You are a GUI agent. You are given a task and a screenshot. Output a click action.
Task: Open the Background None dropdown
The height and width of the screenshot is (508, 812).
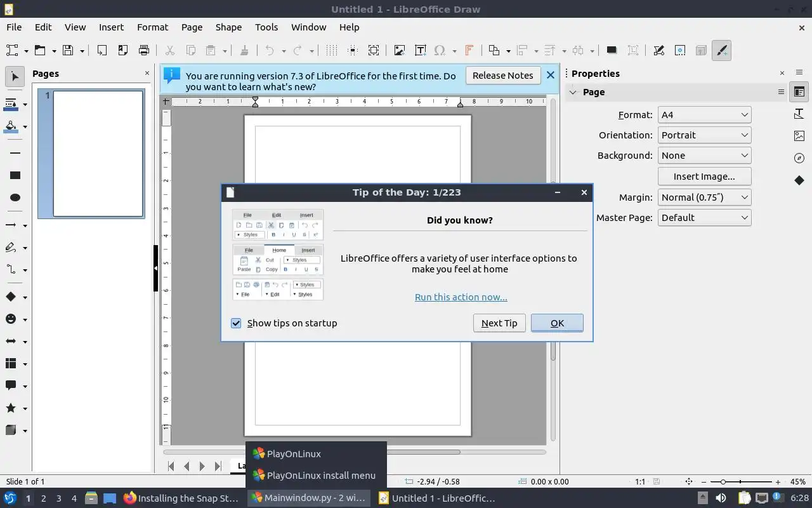[704, 156]
